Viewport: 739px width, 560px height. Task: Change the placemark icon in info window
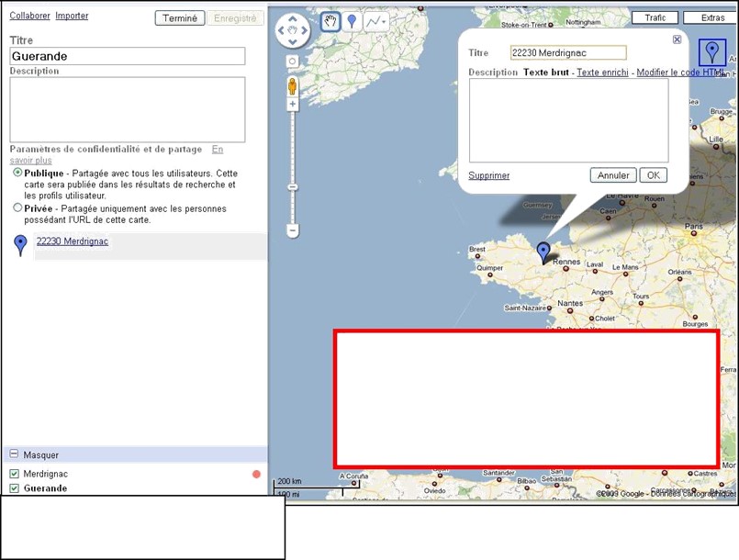pyautogui.click(x=712, y=51)
